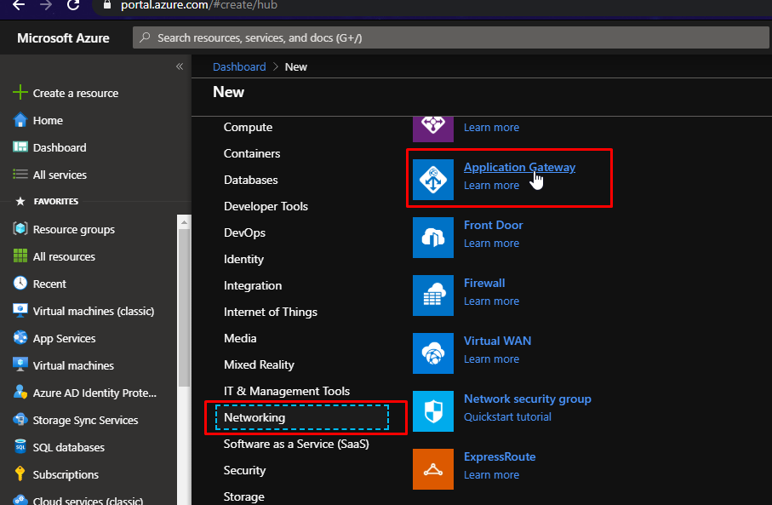
Task: Open Learn more under ExpressRoute
Action: coord(491,475)
